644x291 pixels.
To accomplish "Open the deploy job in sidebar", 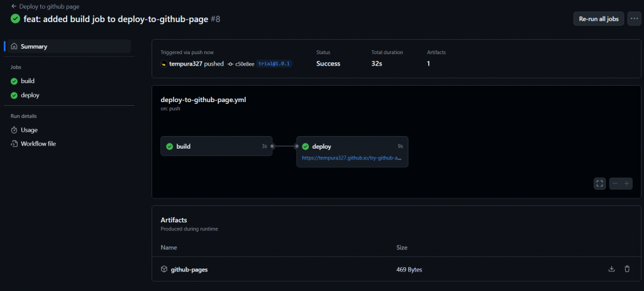I will [30, 95].
